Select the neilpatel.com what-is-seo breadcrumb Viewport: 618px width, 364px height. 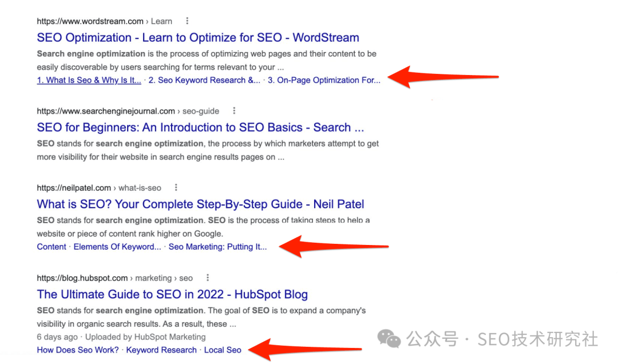99,188
